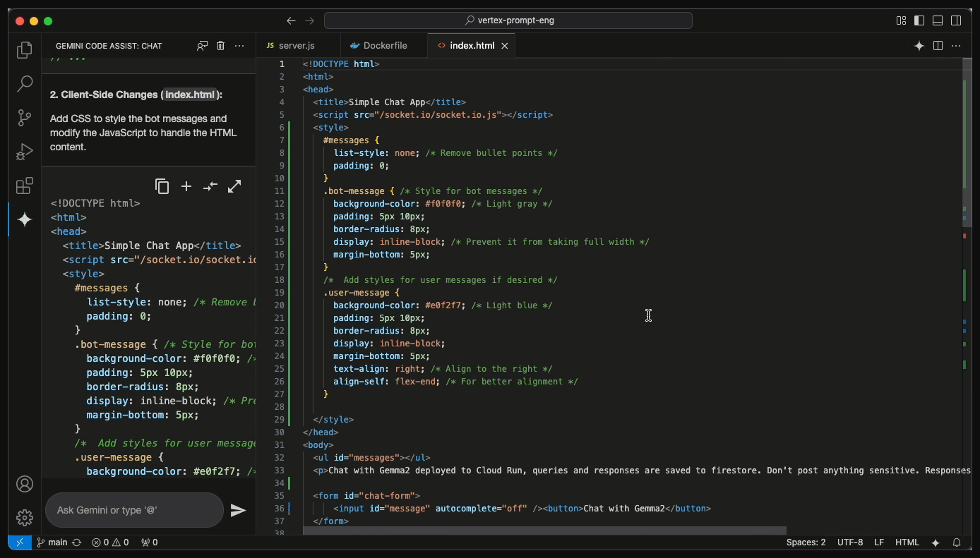This screenshot has height=558, width=980.
Task: Go back with the title bar arrow
Action: (291, 20)
